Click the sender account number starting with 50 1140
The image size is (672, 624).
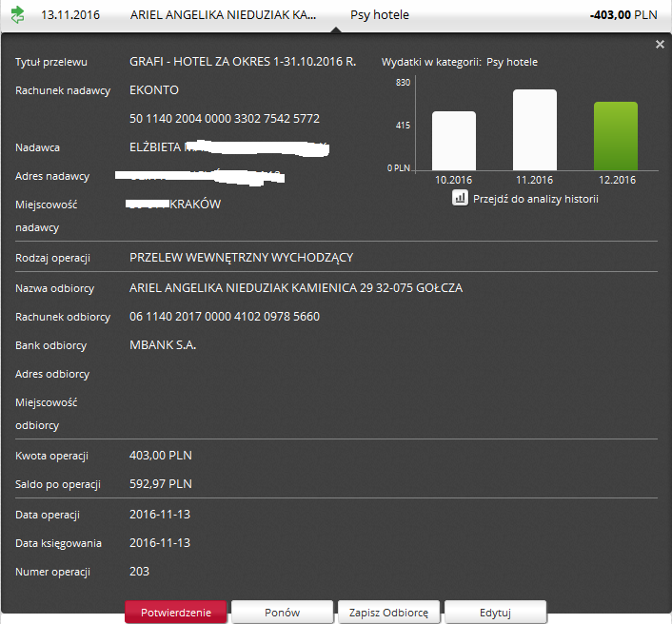pos(225,119)
